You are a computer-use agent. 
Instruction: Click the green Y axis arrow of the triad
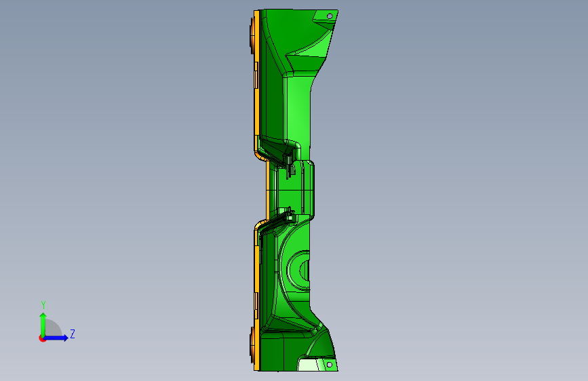pos(43,324)
